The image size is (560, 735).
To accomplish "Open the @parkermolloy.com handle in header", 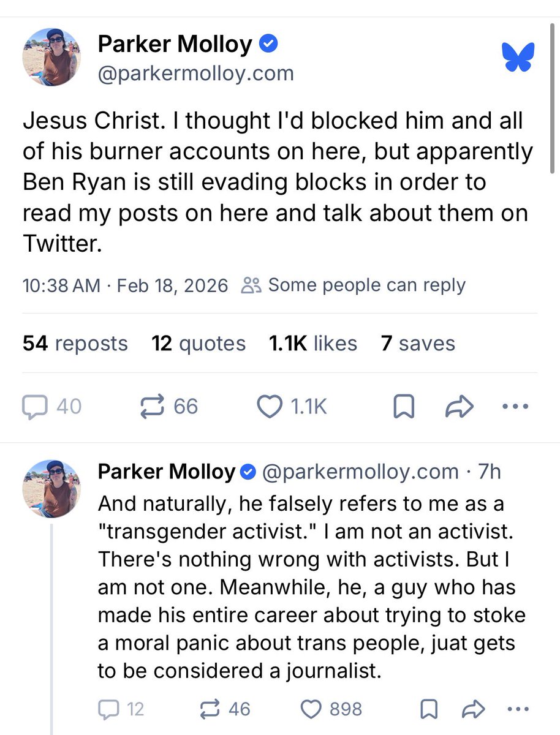I will 196,73.
